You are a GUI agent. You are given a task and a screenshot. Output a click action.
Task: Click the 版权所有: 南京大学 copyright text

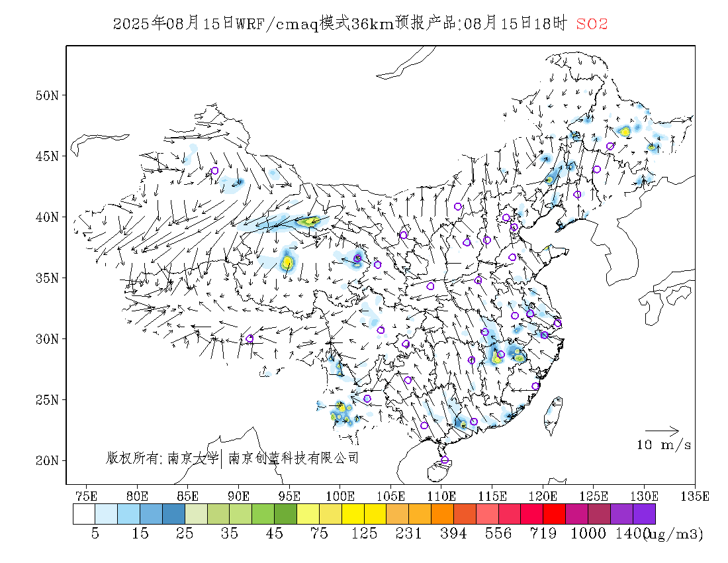point(162,458)
